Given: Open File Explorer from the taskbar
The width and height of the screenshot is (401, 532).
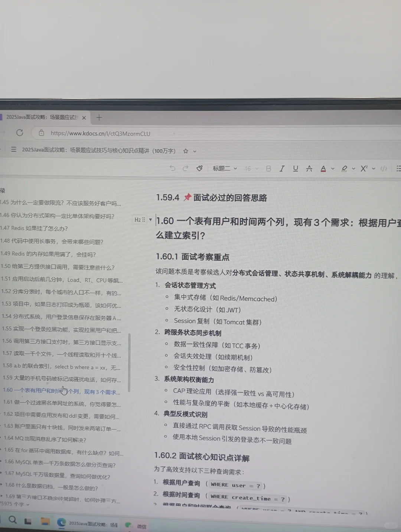Looking at the screenshot, I should pyautogui.click(x=45, y=521).
